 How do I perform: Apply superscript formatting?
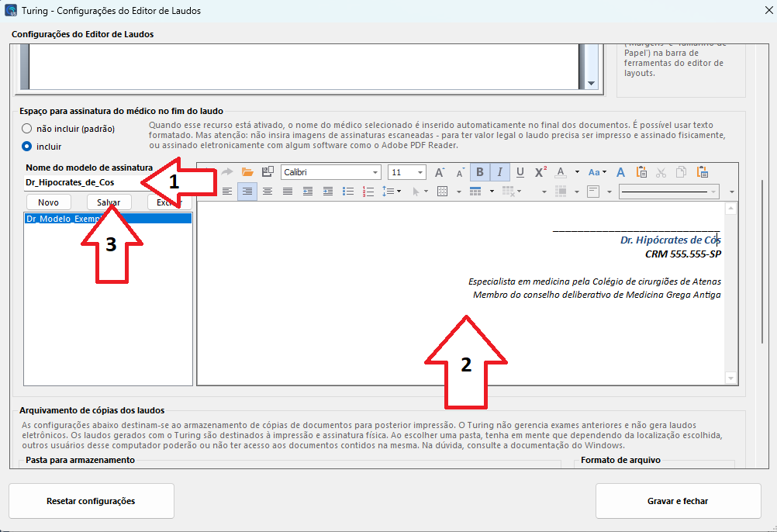coord(540,172)
